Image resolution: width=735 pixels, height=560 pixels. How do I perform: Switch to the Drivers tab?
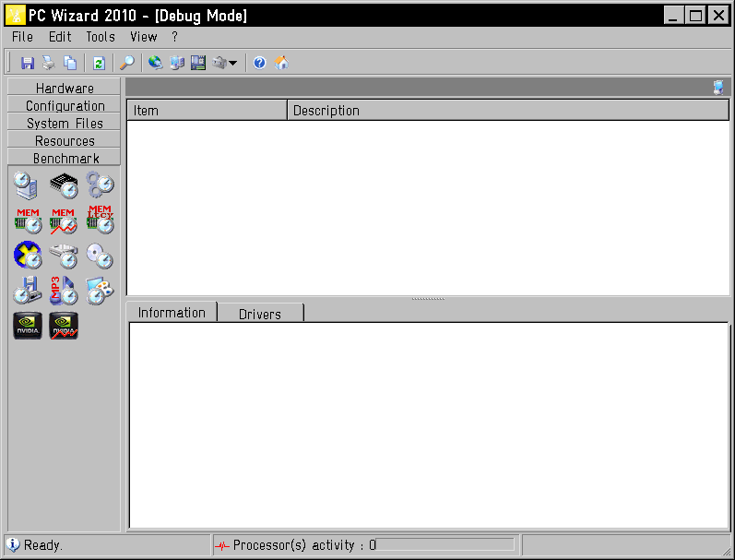click(x=260, y=314)
